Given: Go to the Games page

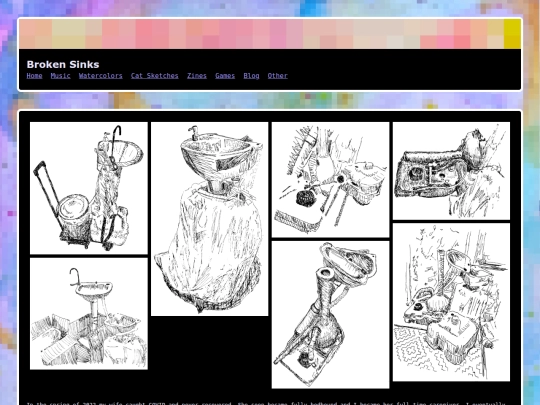Looking at the screenshot, I should (225, 76).
